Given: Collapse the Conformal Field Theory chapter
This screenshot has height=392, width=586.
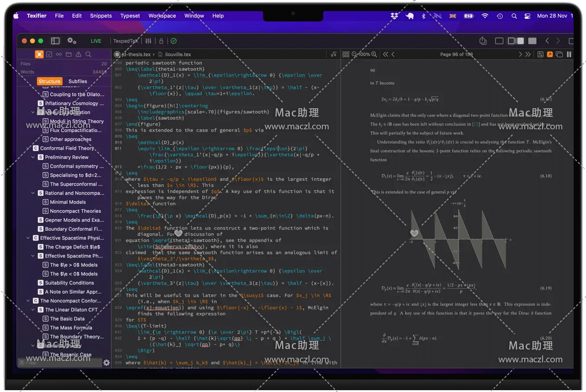Looking at the screenshot, I should tap(28, 148).
